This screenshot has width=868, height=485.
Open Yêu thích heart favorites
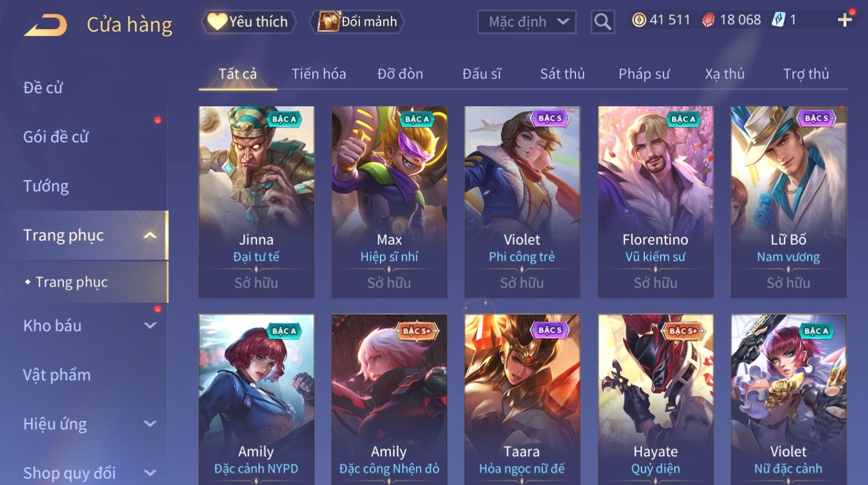tap(248, 22)
